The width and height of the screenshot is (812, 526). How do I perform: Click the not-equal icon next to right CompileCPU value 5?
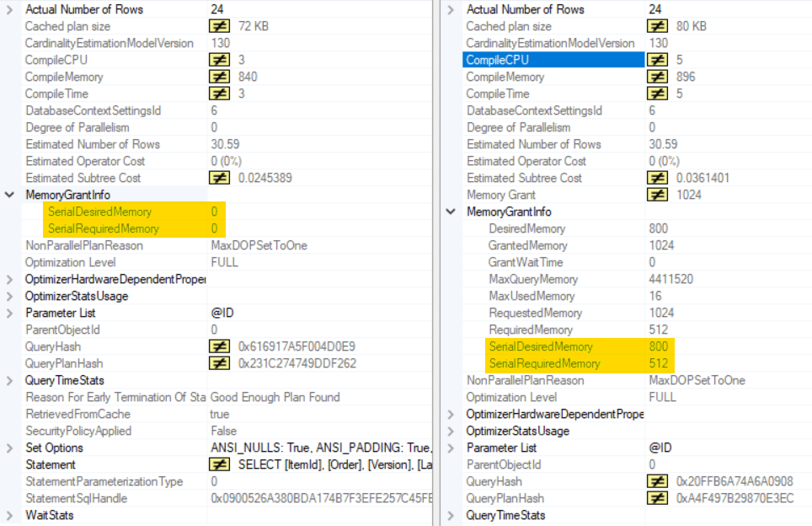pos(657,60)
